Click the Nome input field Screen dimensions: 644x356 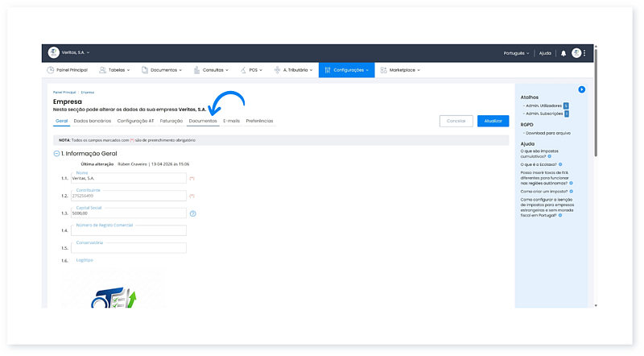[x=129, y=179]
